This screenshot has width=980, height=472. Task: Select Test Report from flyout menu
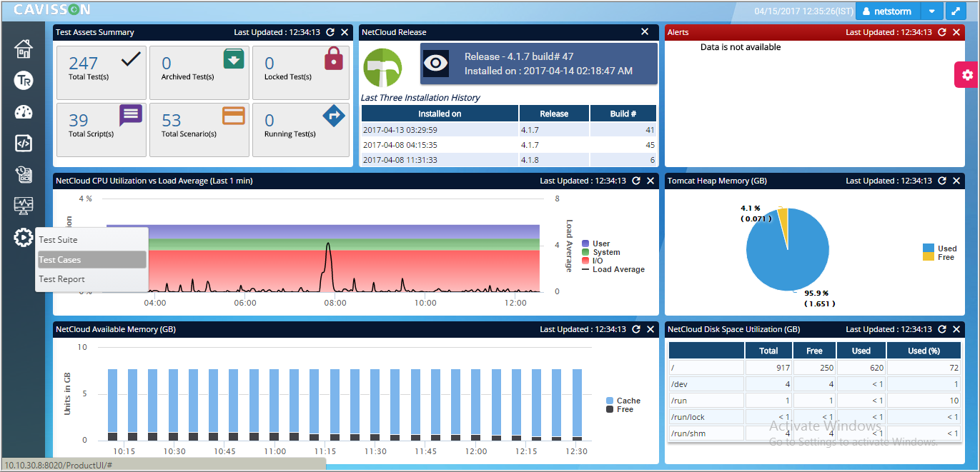[91, 279]
